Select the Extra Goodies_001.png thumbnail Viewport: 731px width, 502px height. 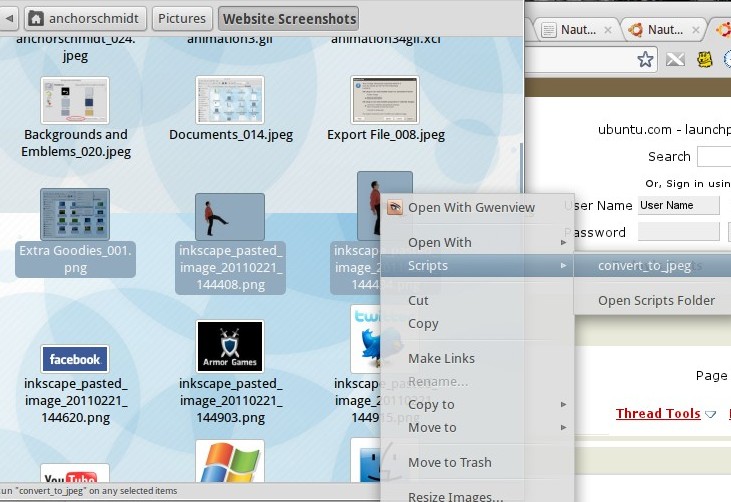pos(75,214)
